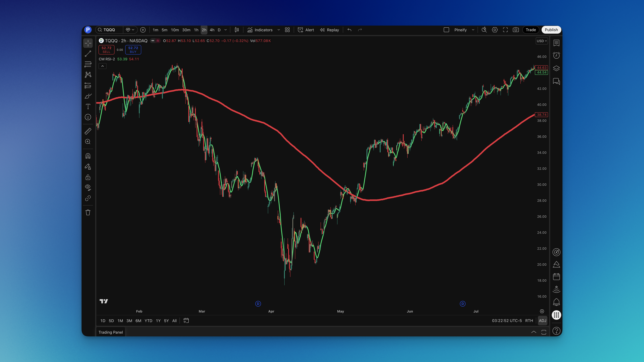Switch to the 4h timeframe

(x=212, y=30)
